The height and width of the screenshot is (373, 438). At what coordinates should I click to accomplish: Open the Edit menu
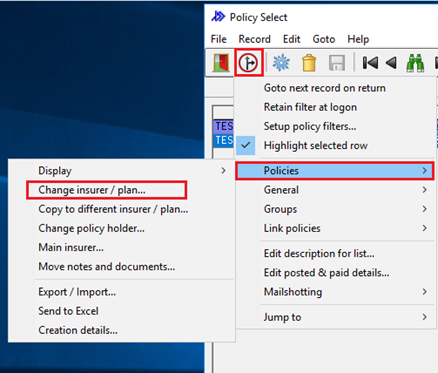292,39
